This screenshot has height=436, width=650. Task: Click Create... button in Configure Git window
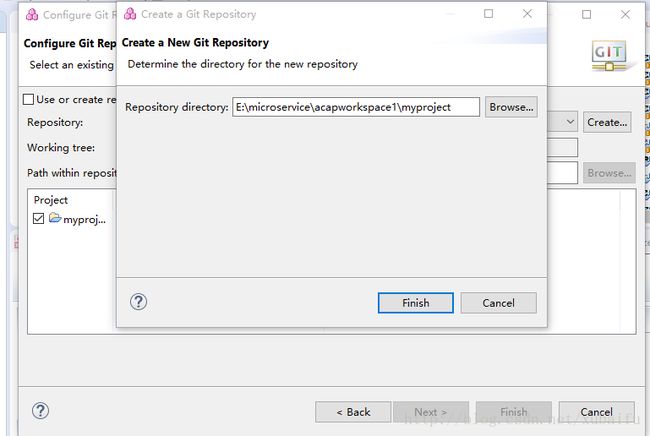click(x=607, y=122)
